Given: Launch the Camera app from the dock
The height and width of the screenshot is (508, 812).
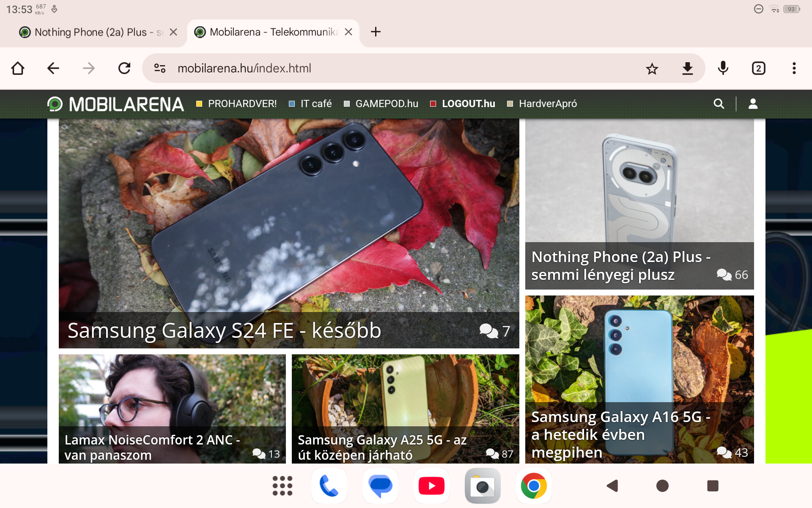Looking at the screenshot, I should click(483, 486).
